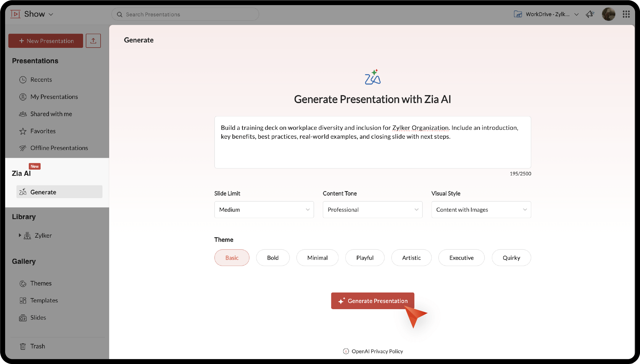
Task: Click the upload presentation icon button
Action: pos(93,41)
